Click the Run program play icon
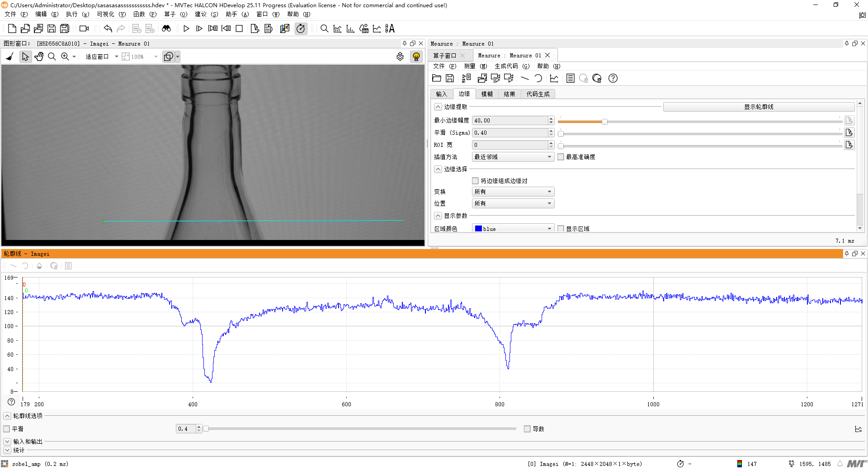868x470 pixels. (186, 28)
